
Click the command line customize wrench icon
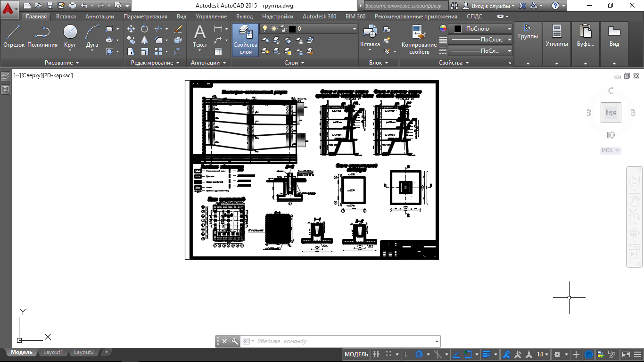coord(235,341)
